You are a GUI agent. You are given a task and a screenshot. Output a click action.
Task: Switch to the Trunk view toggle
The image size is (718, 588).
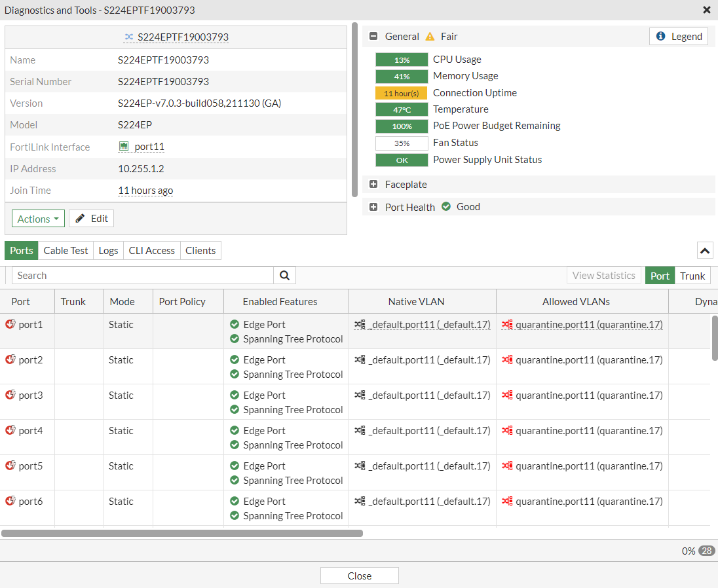point(692,275)
